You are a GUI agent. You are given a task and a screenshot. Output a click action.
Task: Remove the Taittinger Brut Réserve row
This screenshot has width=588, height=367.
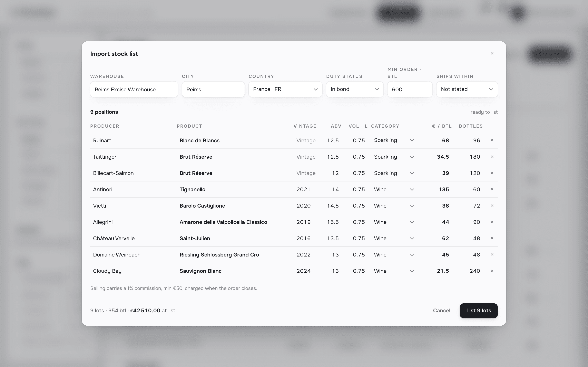pos(492,157)
